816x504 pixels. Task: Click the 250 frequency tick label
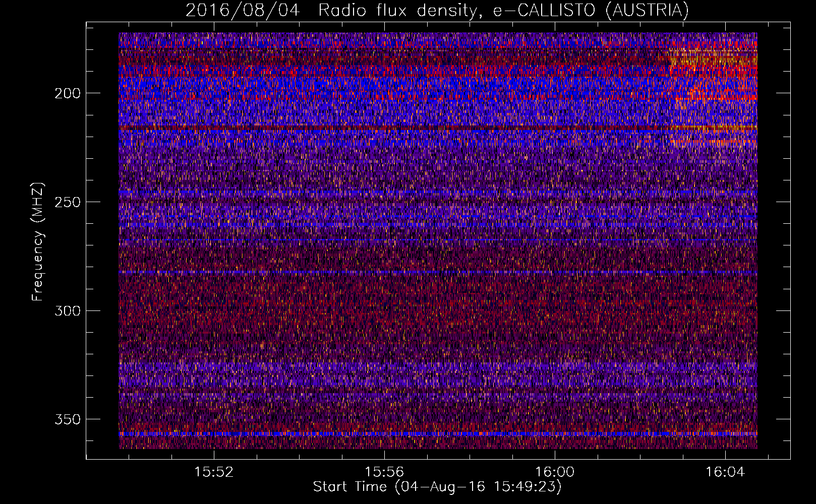(x=68, y=202)
